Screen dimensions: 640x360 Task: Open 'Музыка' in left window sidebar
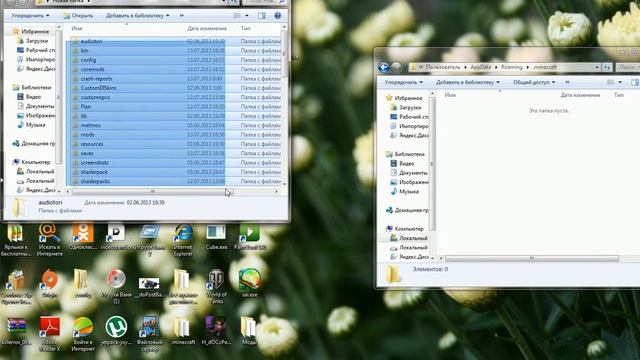tap(31, 125)
